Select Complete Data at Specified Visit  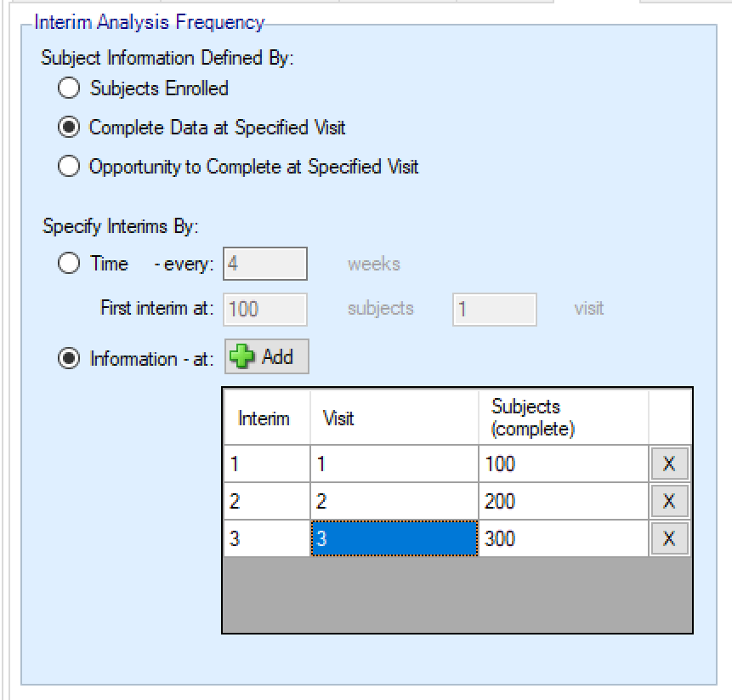pos(69,126)
